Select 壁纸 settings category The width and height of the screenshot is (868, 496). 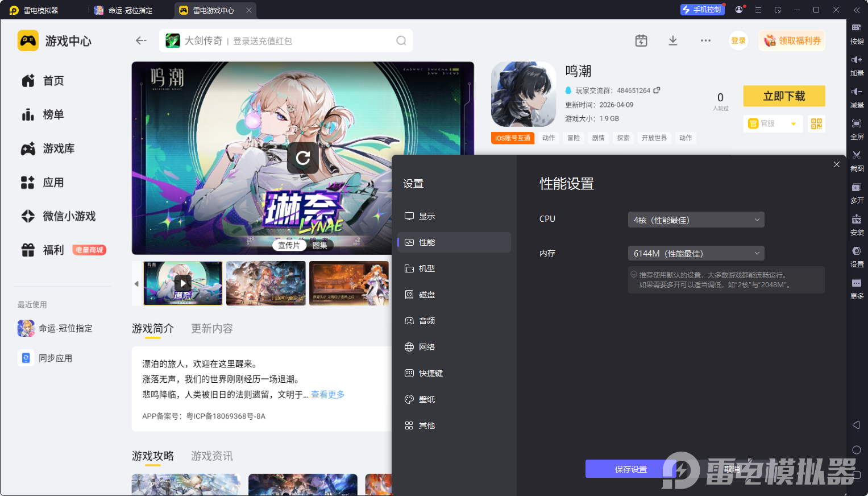click(454, 399)
